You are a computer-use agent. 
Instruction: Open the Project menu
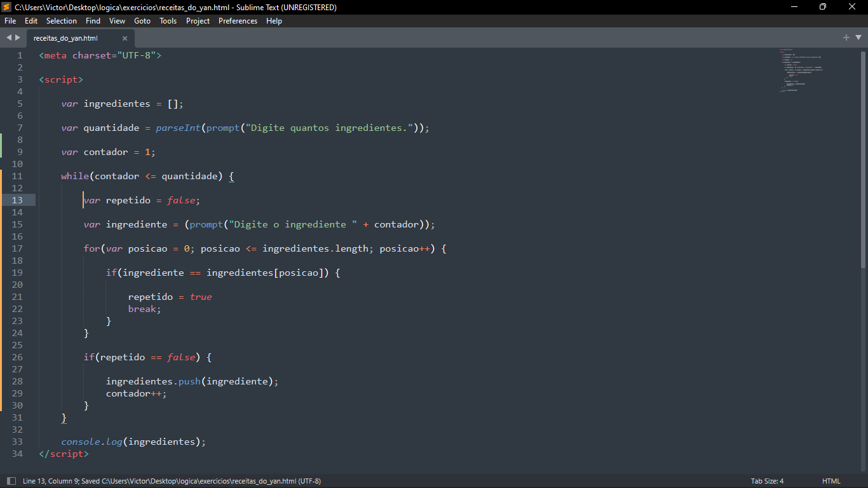tap(198, 21)
